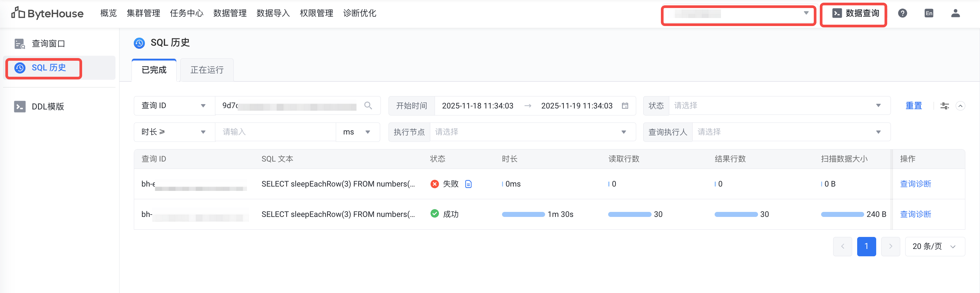
Task: Select 查询窗口 in the sidebar
Action: tap(59, 44)
